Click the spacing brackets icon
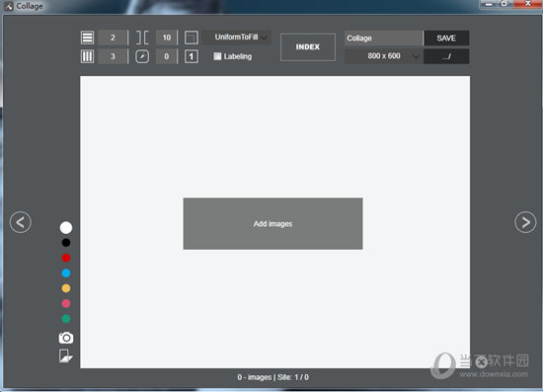 [142, 38]
